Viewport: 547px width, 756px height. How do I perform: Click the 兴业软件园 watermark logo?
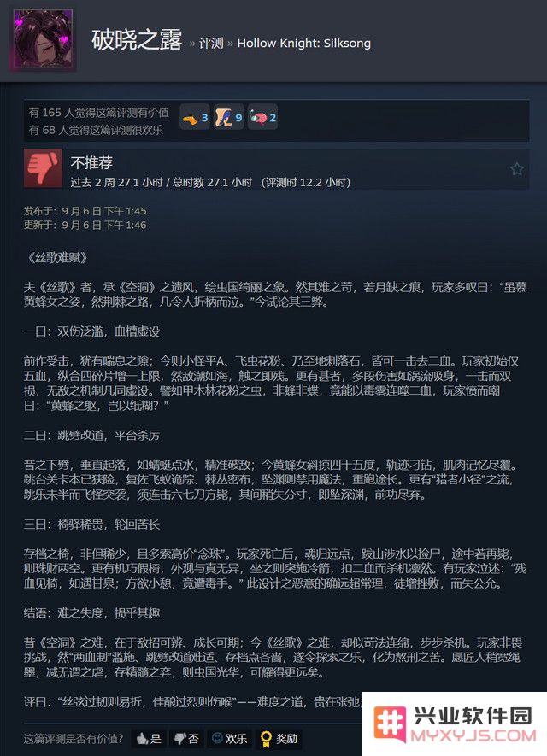point(455,724)
